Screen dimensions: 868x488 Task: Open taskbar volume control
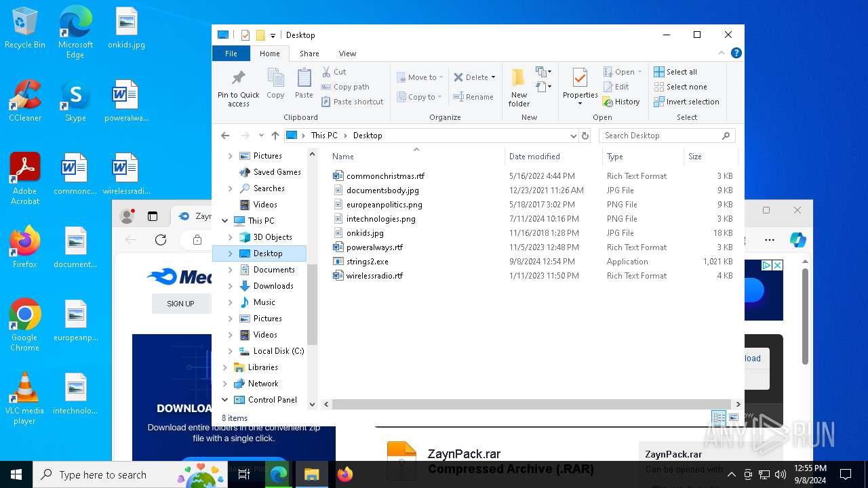coord(781,474)
